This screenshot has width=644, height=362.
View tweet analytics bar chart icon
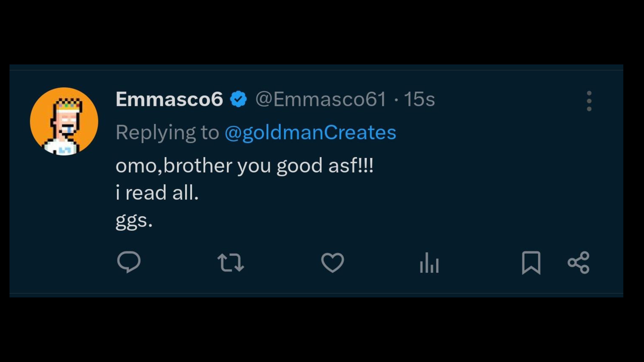click(429, 263)
